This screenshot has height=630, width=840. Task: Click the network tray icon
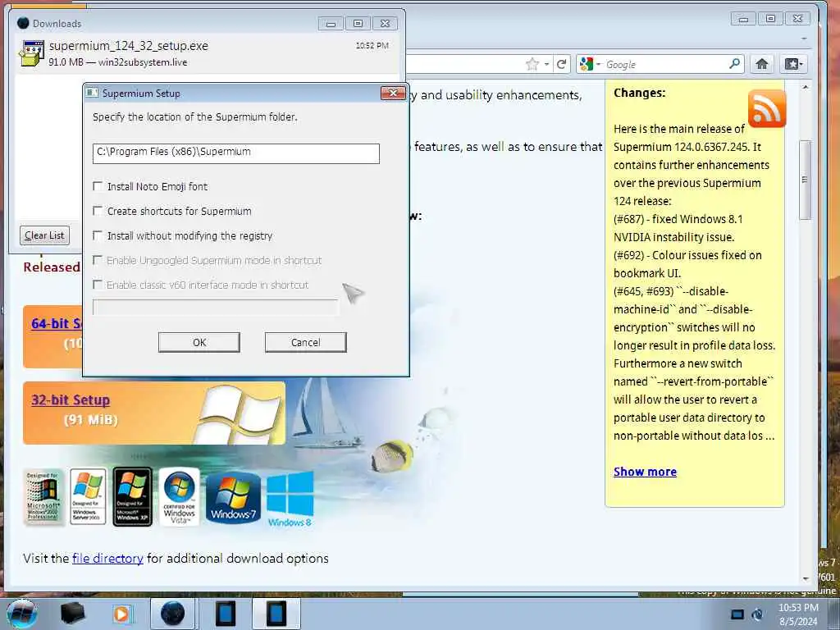click(737, 614)
